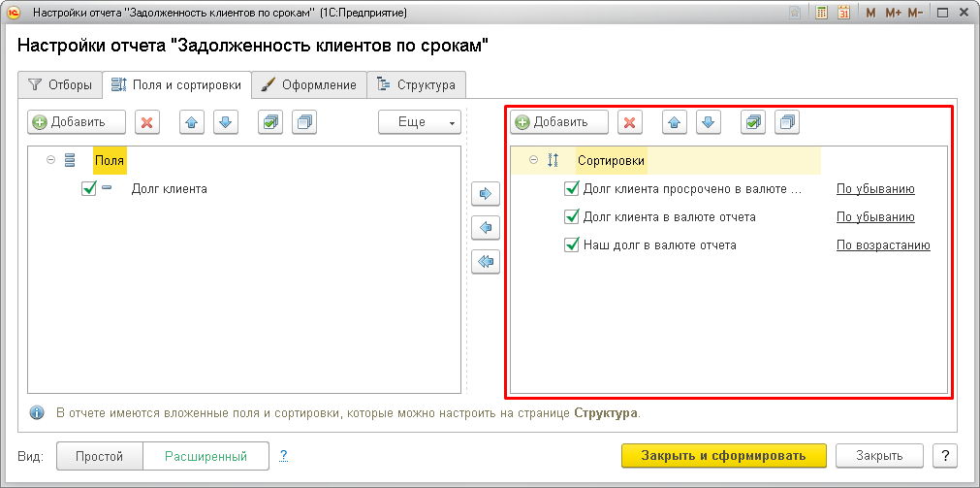
Task: Click the info icon beside nested fields note
Action: click(38, 413)
